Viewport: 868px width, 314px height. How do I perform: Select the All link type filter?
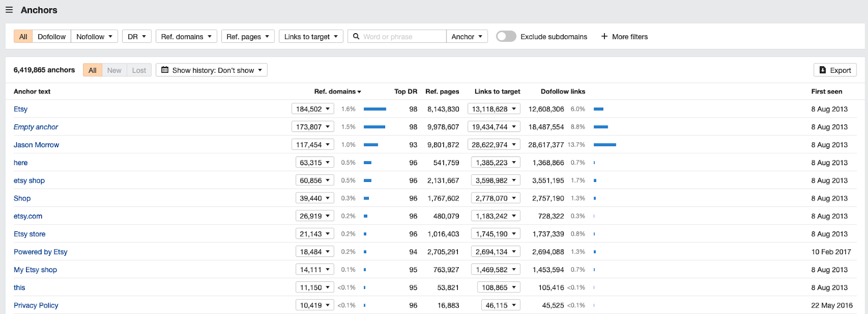[23, 36]
